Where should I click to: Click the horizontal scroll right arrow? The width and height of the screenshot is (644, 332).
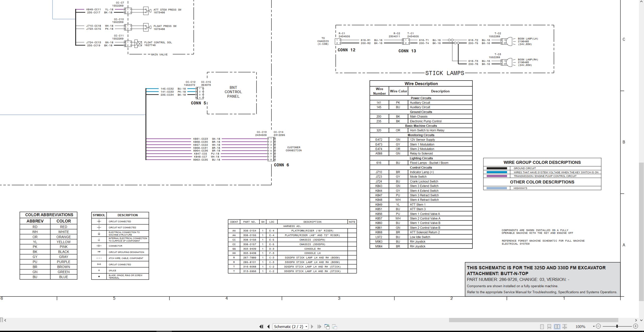coord(636,320)
